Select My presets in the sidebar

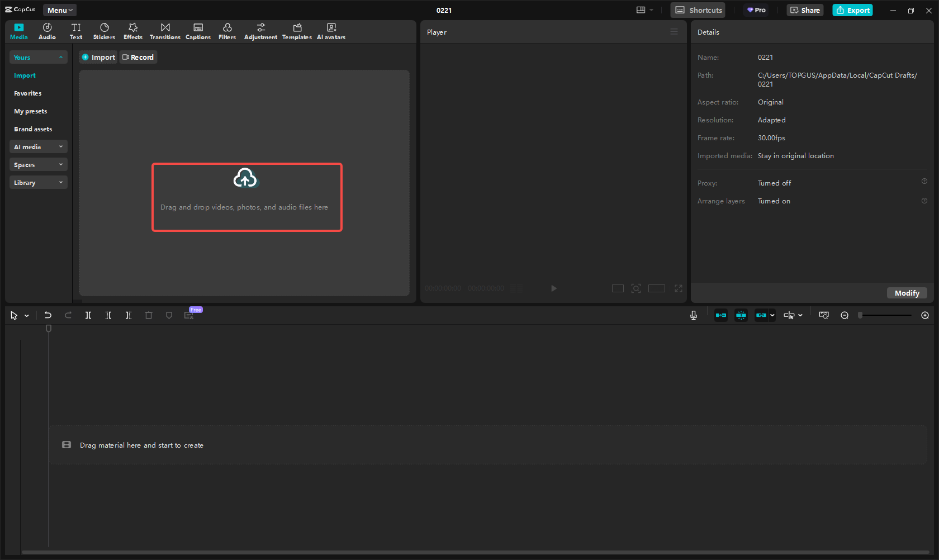tap(31, 111)
